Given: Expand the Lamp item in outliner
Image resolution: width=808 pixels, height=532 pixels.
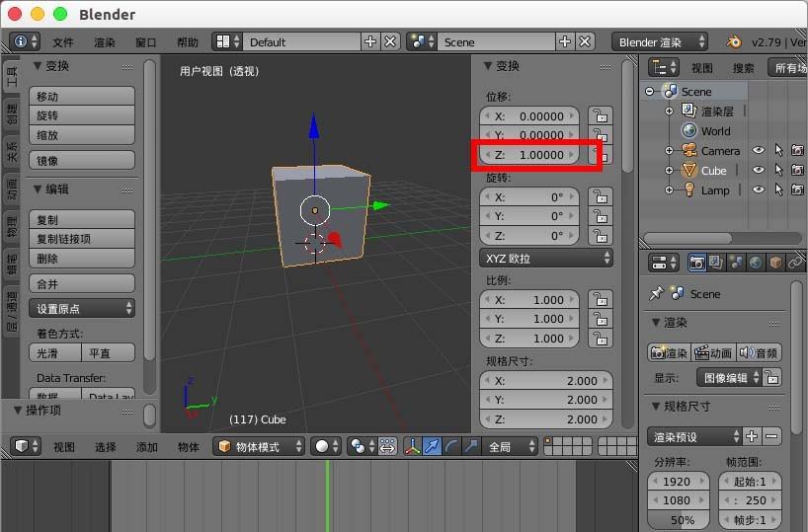Looking at the screenshot, I should point(669,190).
